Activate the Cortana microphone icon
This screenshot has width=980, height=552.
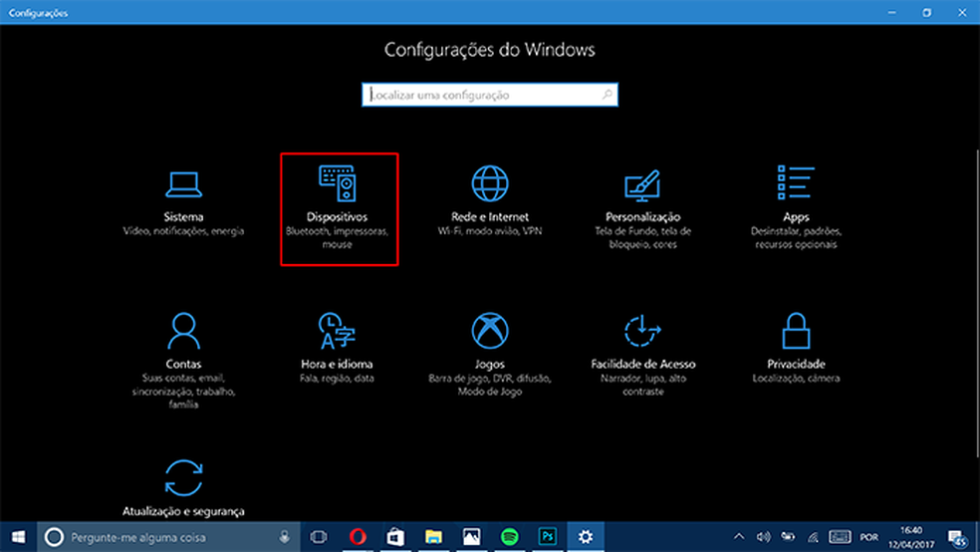[285, 537]
